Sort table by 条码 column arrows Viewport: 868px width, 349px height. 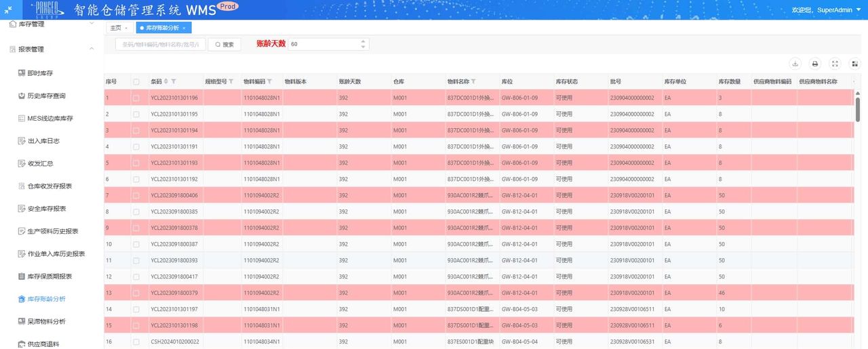(x=166, y=81)
